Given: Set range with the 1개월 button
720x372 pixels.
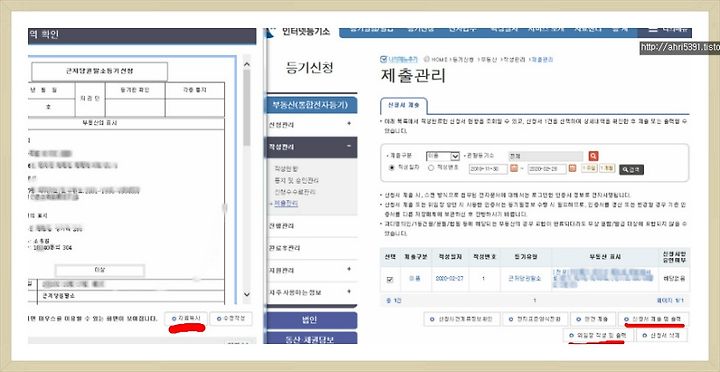Looking at the screenshot, I should pyautogui.click(x=607, y=169).
